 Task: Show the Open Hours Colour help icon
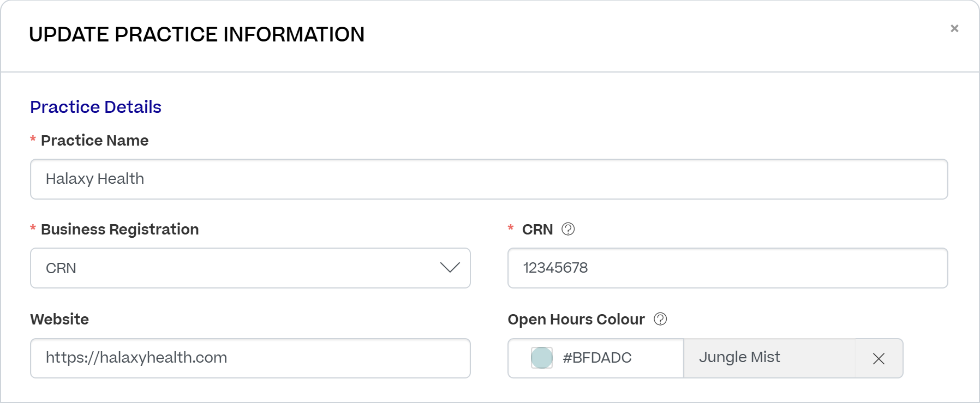660,319
